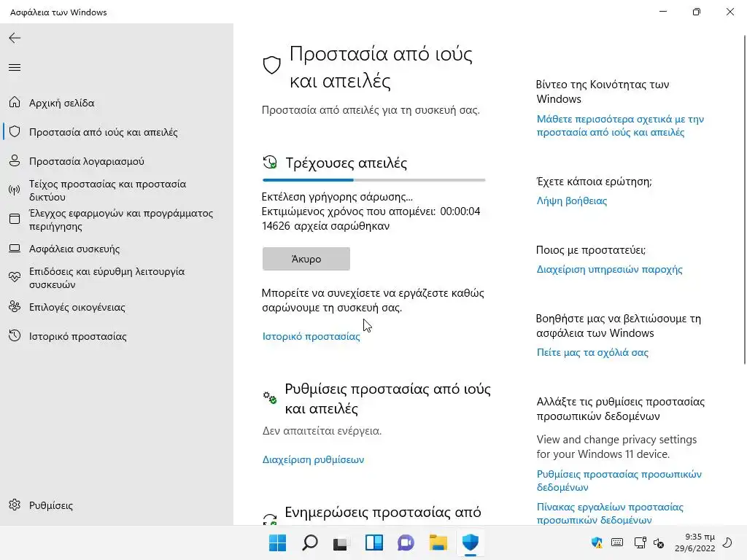Click the antenna icon for Τείχος προστασίας

point(15,190)
